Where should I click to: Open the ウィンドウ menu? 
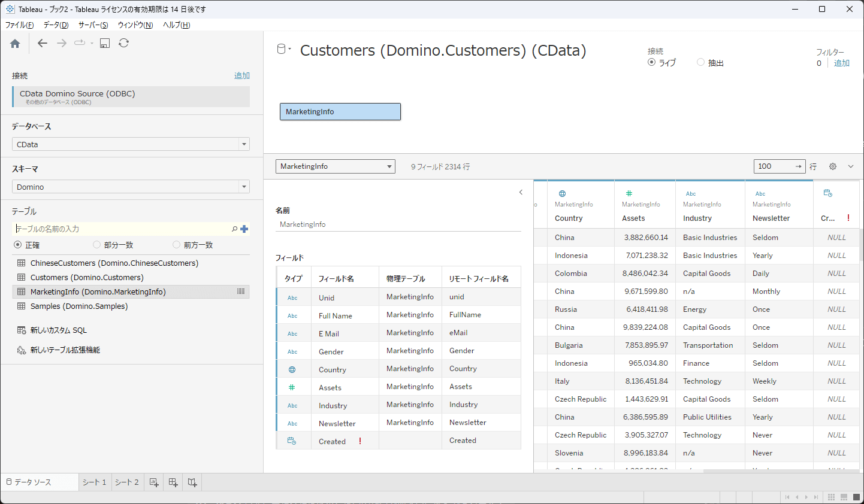(x=135, y=25)
